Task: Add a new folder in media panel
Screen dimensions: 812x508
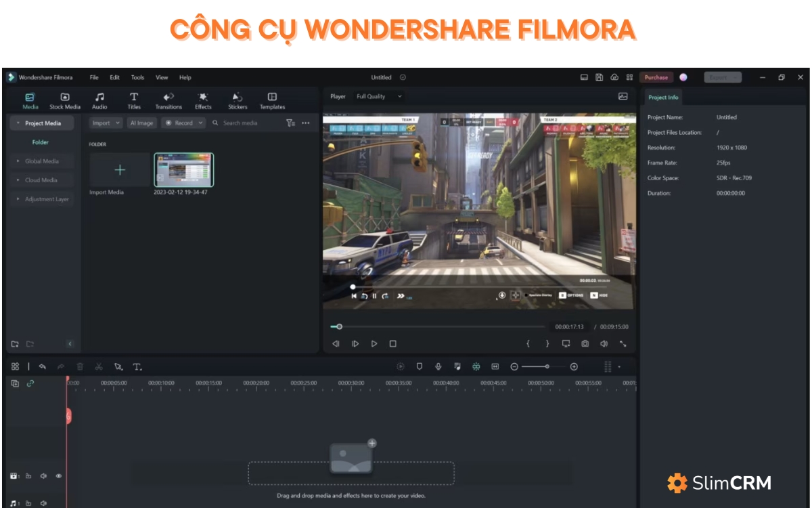Action: click(15, 344)
